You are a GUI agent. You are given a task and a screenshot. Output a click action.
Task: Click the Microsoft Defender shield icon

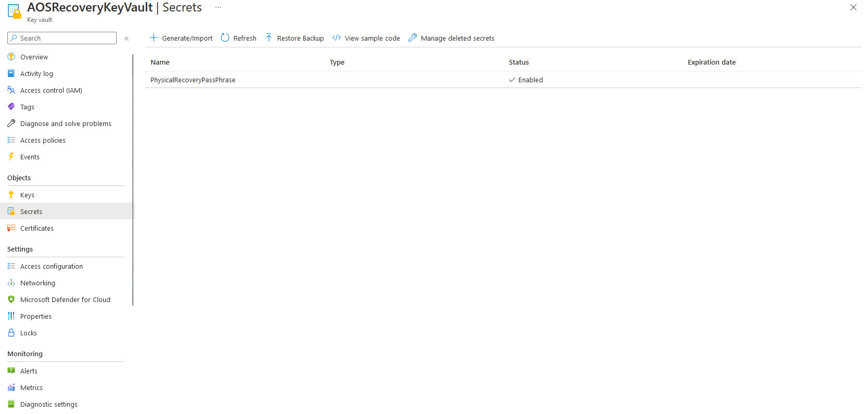(11, 299)
